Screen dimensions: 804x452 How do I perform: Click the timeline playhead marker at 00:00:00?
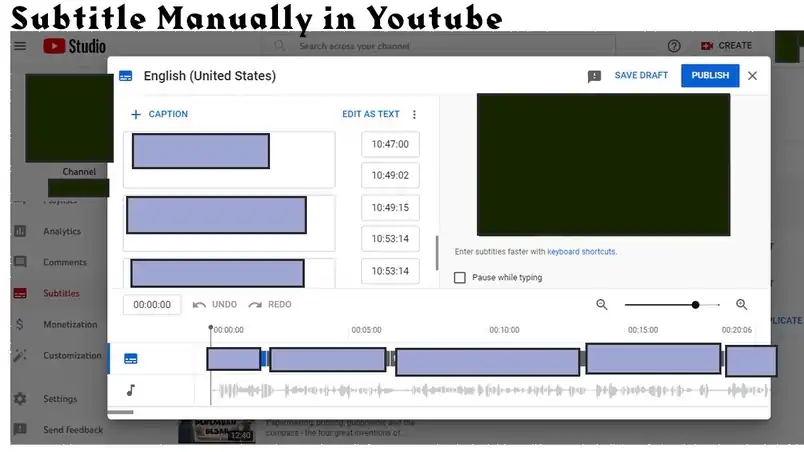coord(210,327)
